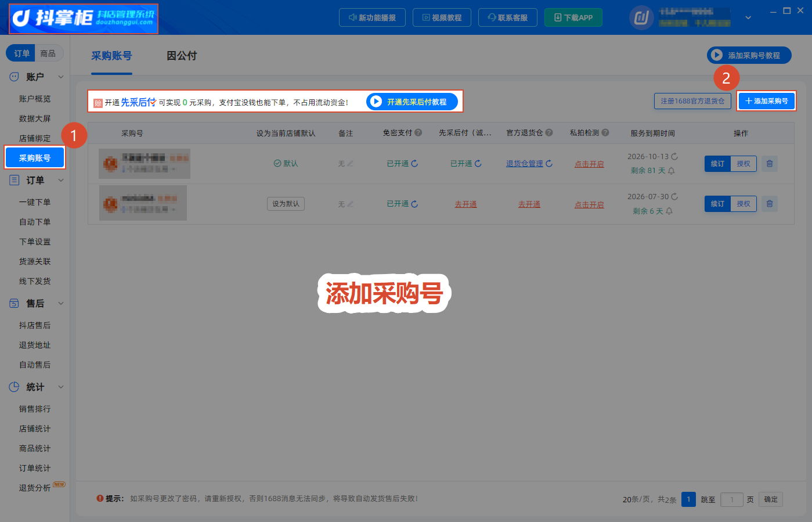Open 线下发货 in the sidebar
Image resolution: width=812 pixels, height=522 pixels.
35,281
